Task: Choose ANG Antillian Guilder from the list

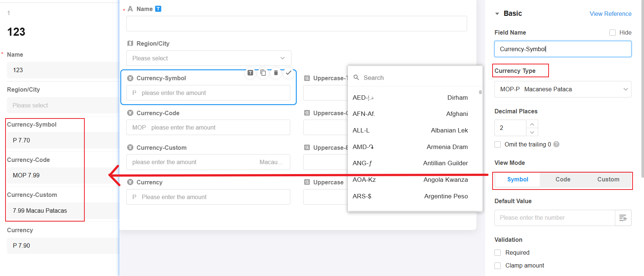Action: 413,163
